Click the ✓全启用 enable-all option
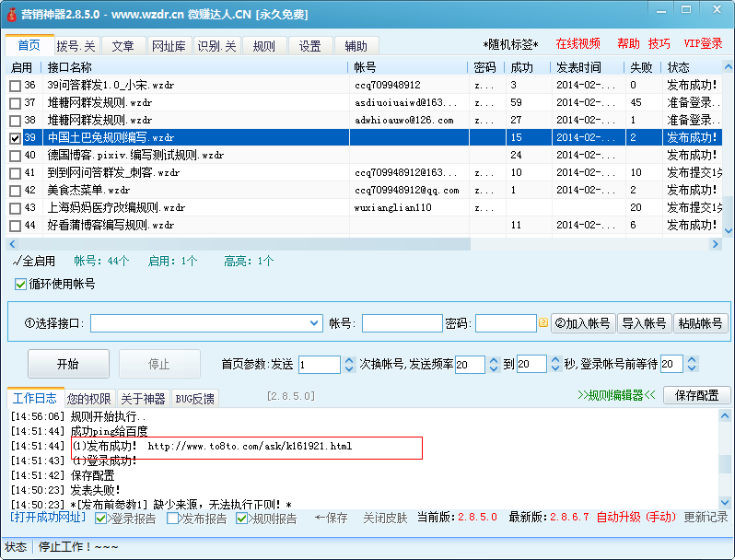735x560 pixels. [x=35, y=261]
